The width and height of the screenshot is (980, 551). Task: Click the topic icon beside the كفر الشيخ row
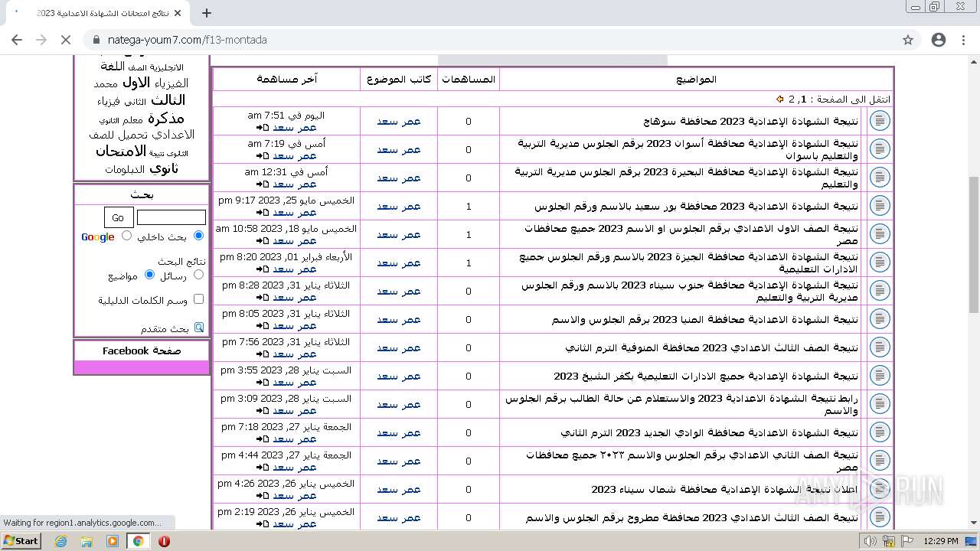[x=880, y=376]
